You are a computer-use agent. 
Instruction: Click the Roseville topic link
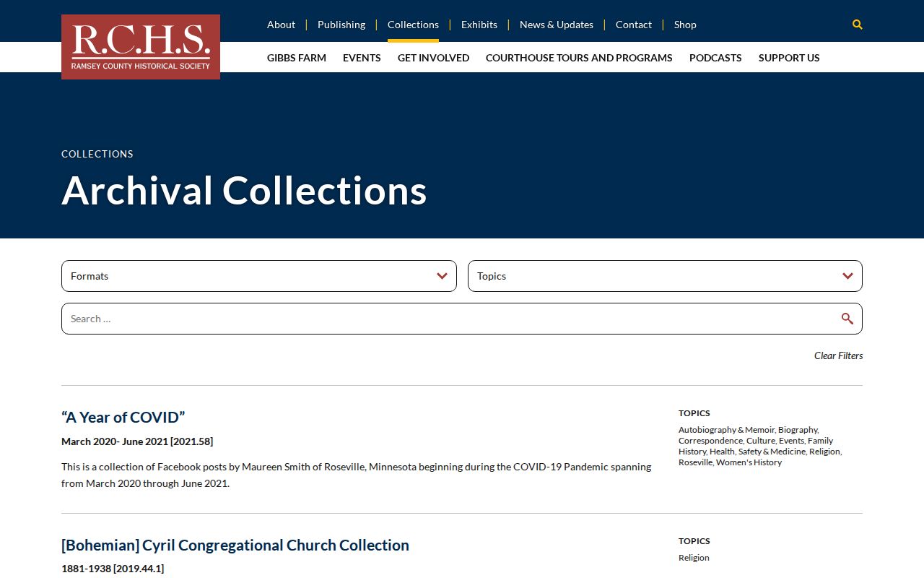pos(695,462)
